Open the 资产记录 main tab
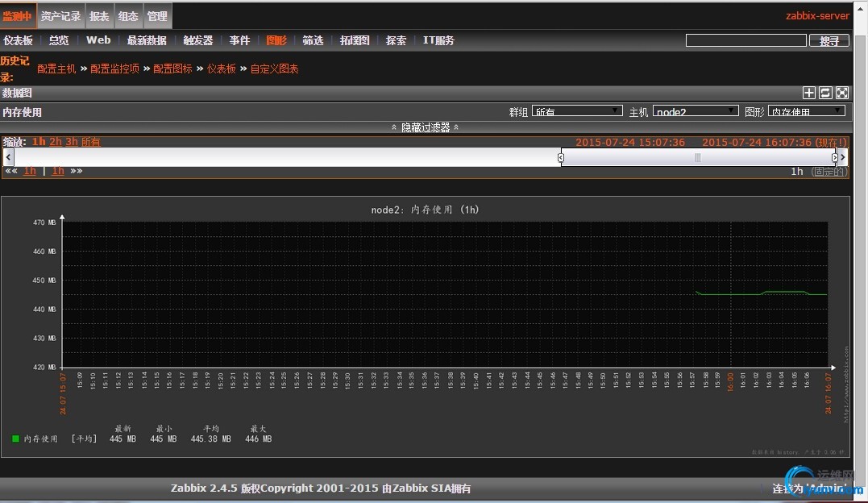The image size is (868, 503). tap(61, 16)
